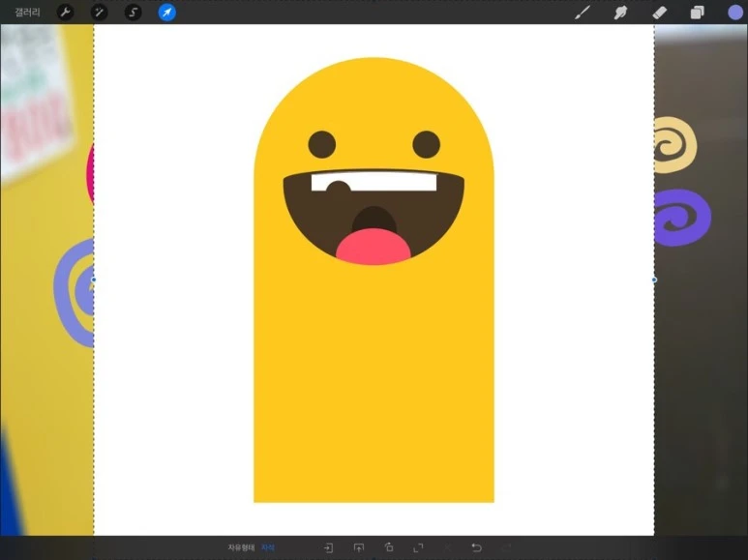The image size is (748, 560).
Task: Click the right edge transform handle
Action: coord(654,280)
